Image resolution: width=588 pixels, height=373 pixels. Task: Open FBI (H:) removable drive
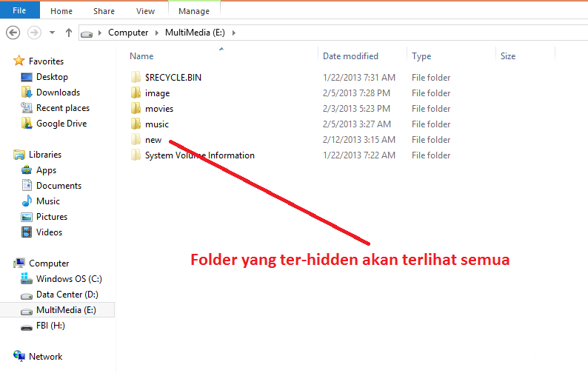pyautogui.click(x=50, y=326)
